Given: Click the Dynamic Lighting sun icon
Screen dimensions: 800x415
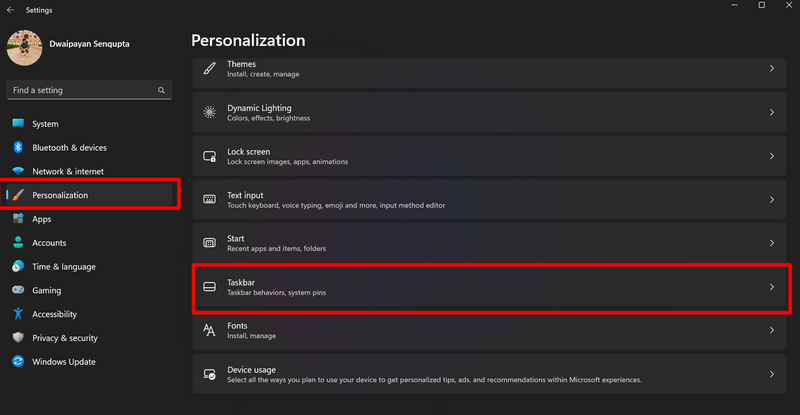Looking at the screenshot, I should point(209,113).
